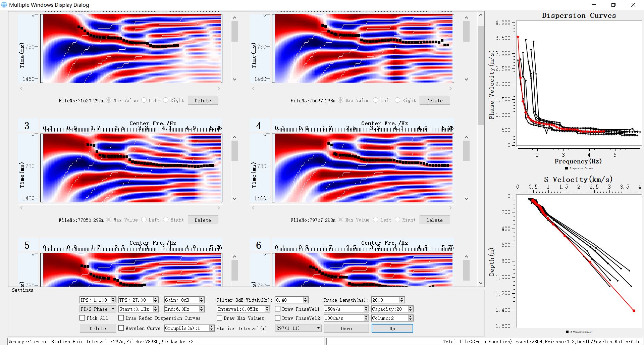Click the Capacity:20 stepper arrows
This screenshot has height=345, width=644.
[x=410, y=309]
